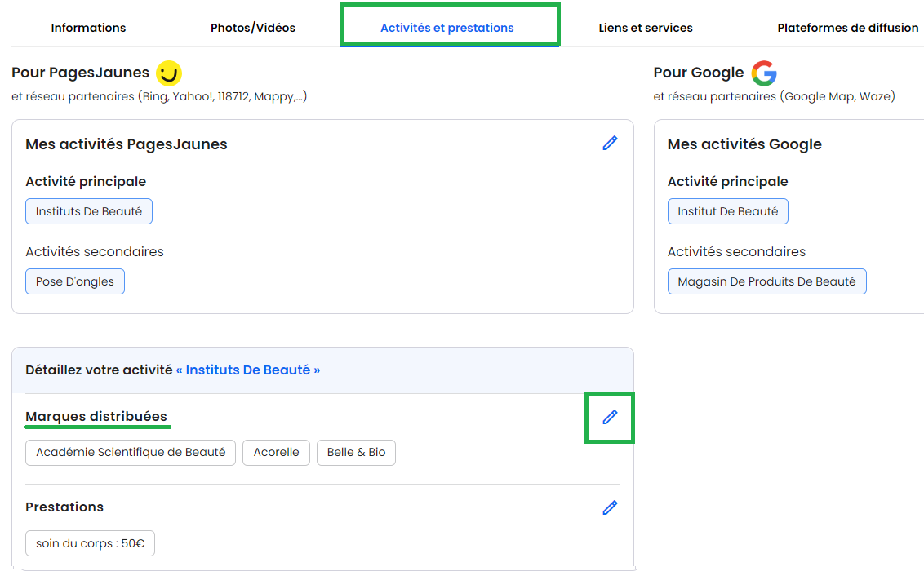Screen dimensions: 924x580
Task: Select the soin du corps : 50€ prestation
Action: click(90, 543)
